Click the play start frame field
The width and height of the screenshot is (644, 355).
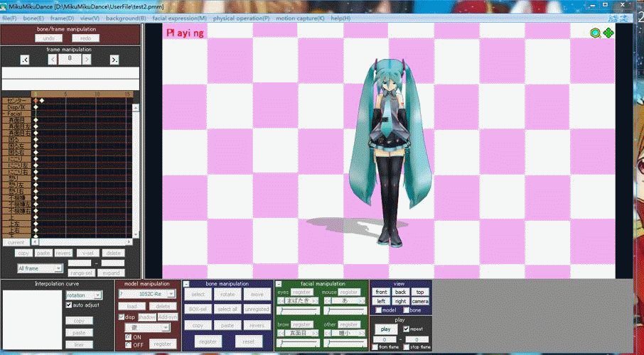click(385, 340)
